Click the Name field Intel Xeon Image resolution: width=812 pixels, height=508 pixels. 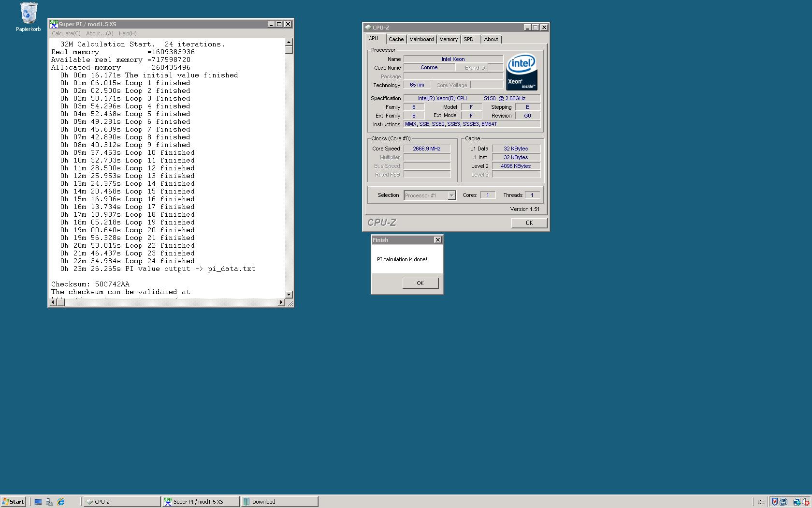[x=453, y=59]
